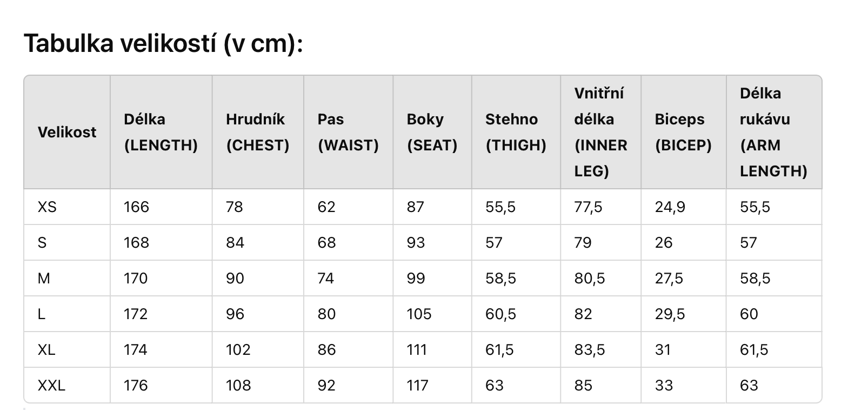Click the Tabulka velikostí heading

[163, 43]
